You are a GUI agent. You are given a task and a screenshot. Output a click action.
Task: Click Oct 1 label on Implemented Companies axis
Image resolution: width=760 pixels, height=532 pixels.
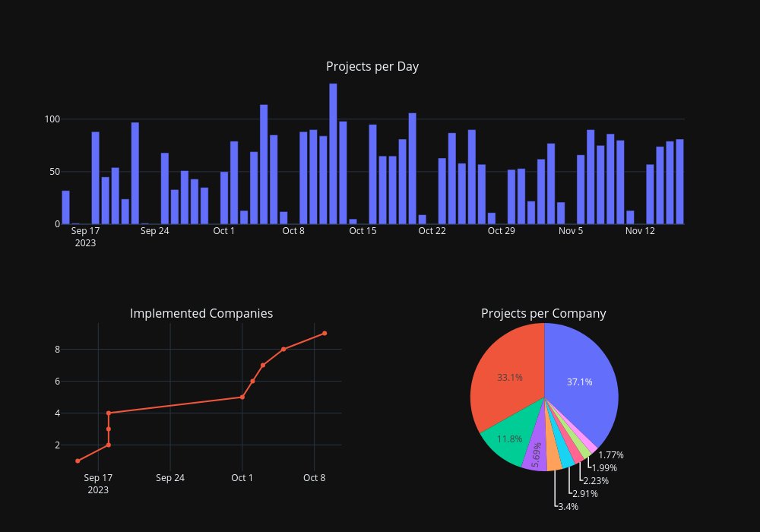click(242, 478)
